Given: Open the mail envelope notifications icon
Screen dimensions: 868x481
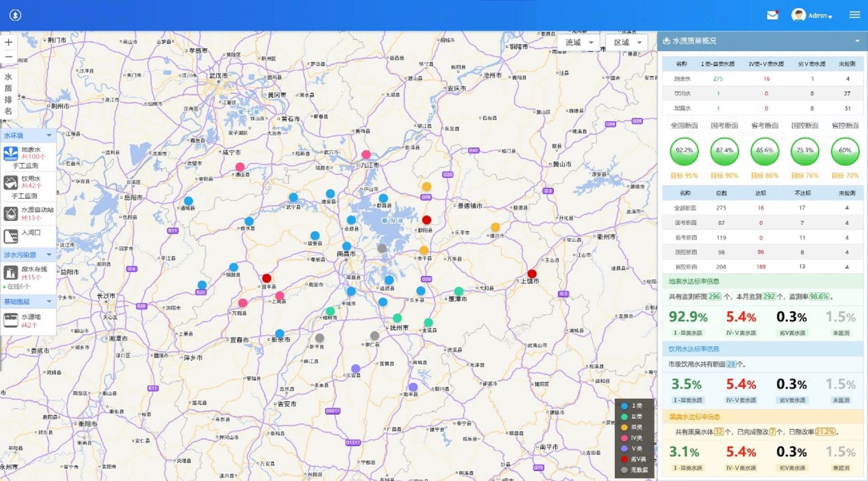Looking at the screenshot, I should (x=773, y=15).
